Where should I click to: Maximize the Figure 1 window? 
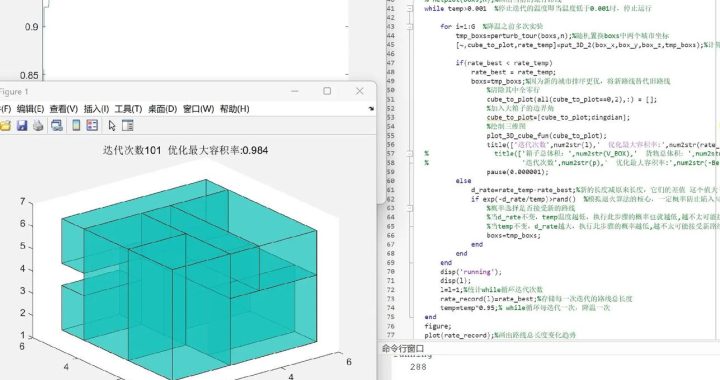click(x=327, y=91)
